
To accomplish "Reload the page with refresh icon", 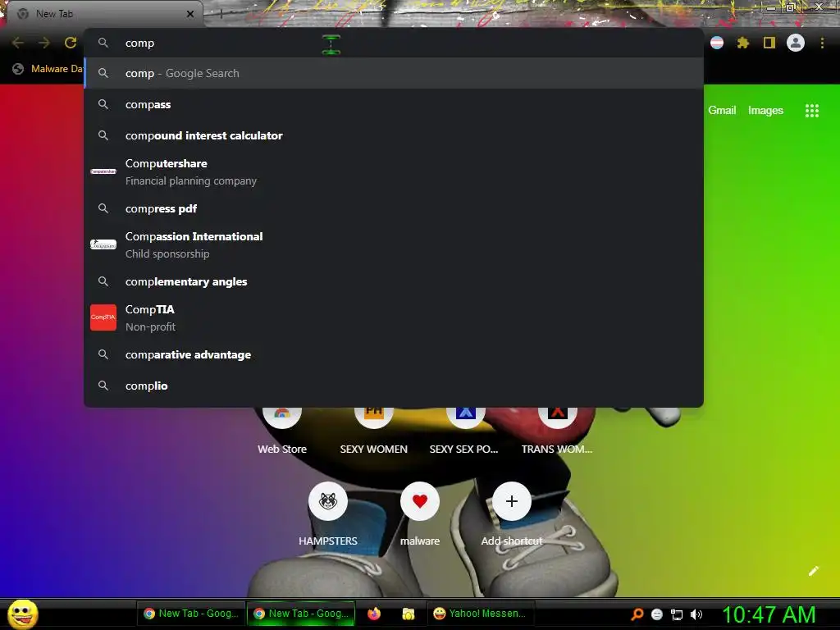I will 71,43.
